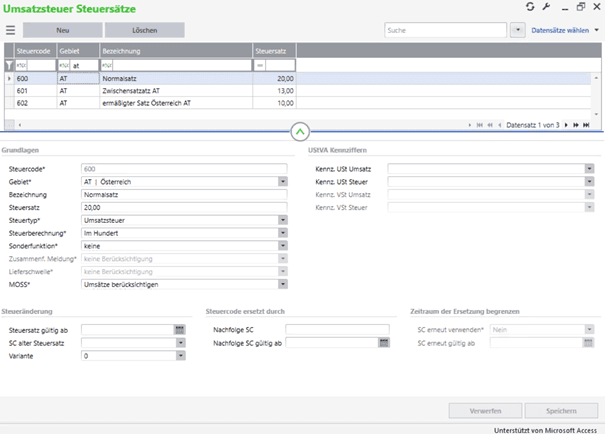Viewport: 605px width, 434px height.
Task: Sort by Bezeichnung column header
Action: (x=176, y=51)
